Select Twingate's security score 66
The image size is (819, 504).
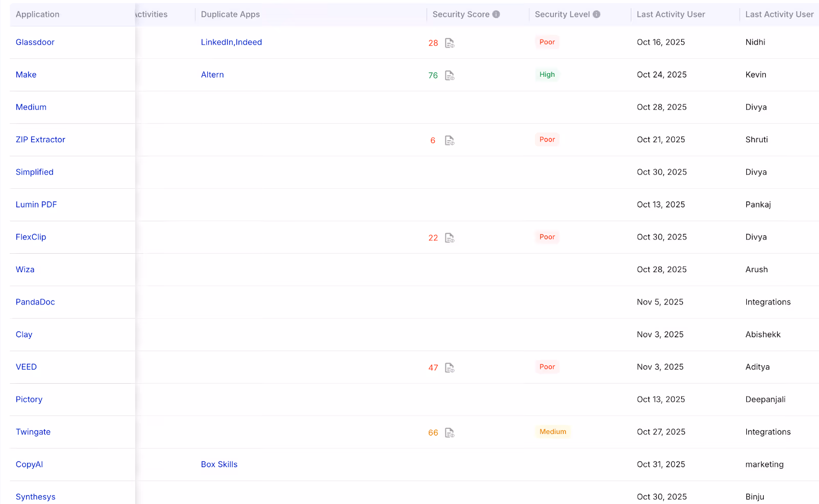tap(433, 433)
